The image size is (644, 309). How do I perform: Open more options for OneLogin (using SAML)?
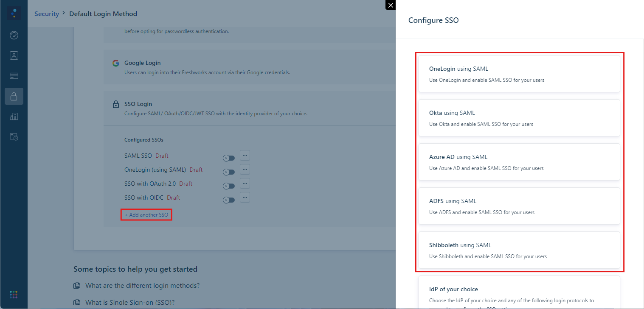tap(245, 169)
